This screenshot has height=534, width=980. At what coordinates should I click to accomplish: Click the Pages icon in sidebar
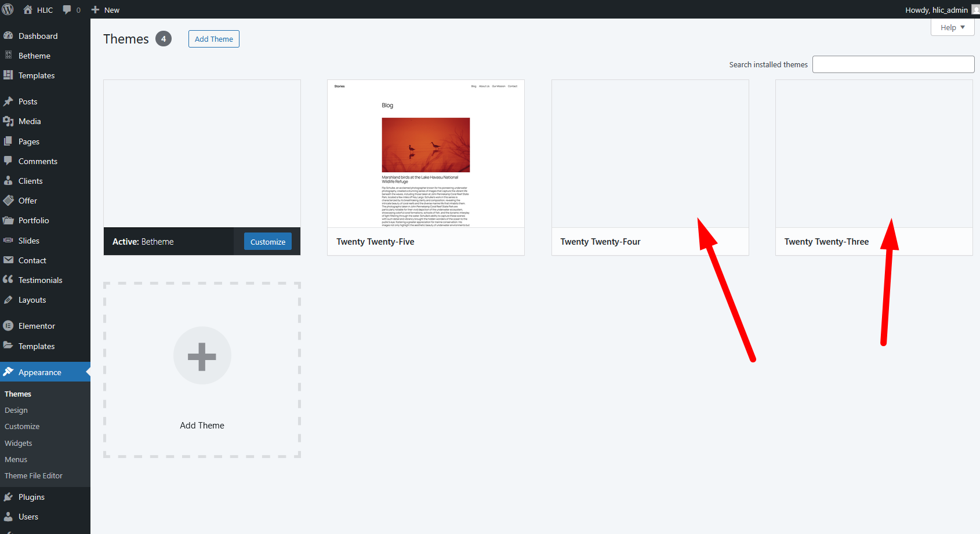tap(8, 141)
